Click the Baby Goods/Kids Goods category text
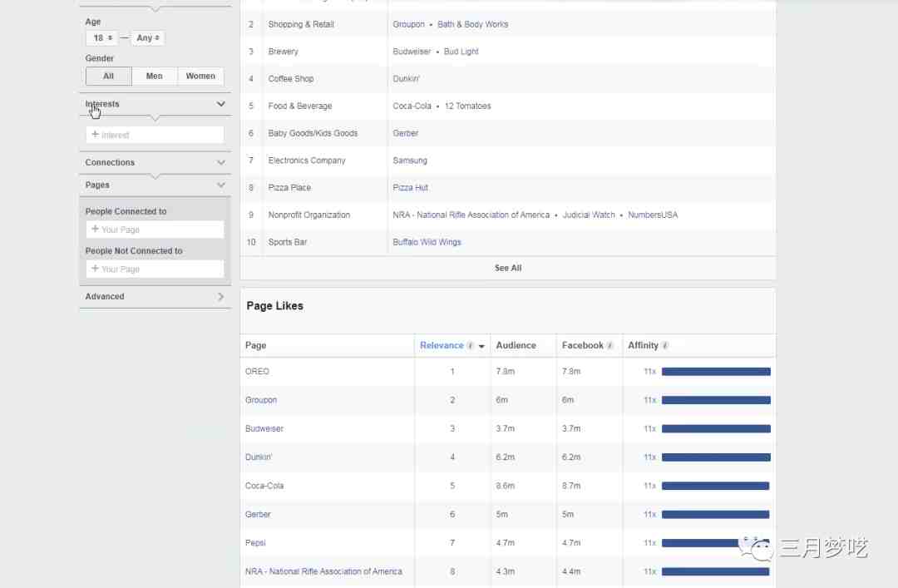Image resolution: width=898 pixels, height=588 pixels. click(313, 133)
